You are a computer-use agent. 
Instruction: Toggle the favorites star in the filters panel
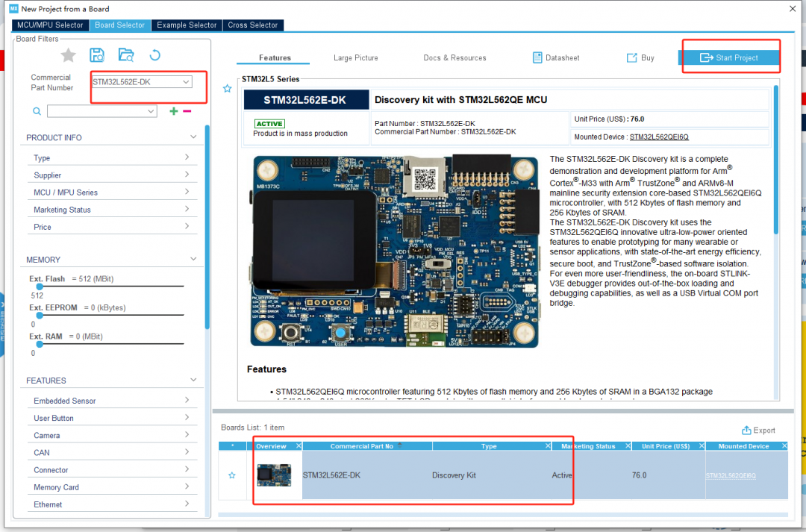(x=68, y=54)
